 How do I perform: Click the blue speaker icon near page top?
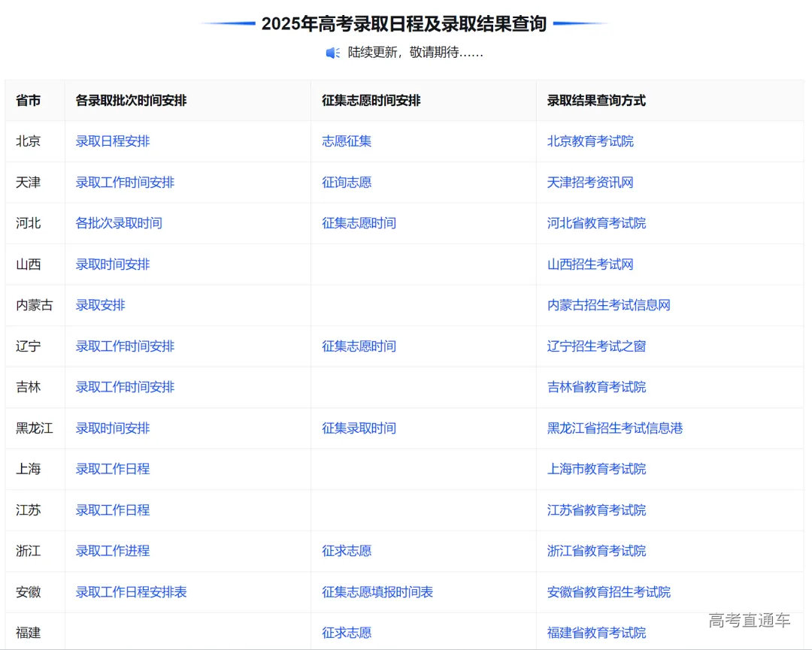point(331,53)
